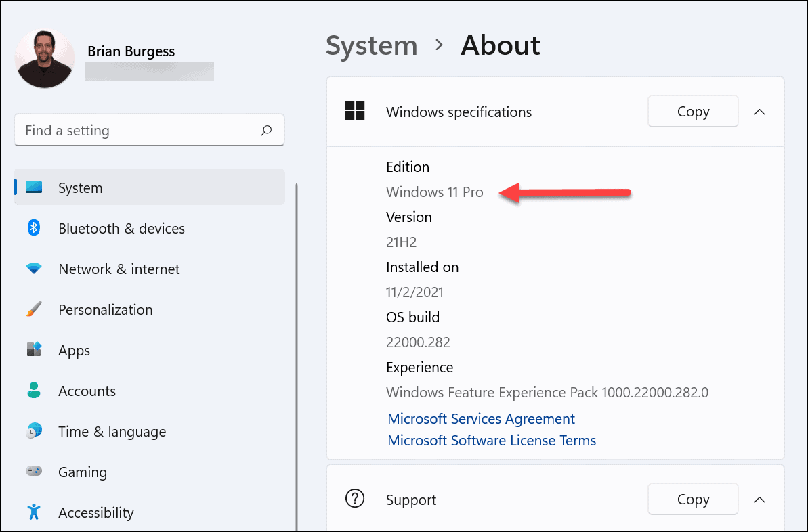Go to Network & internet page
This screenshot has height=532, width=808.
pos(119,269)
